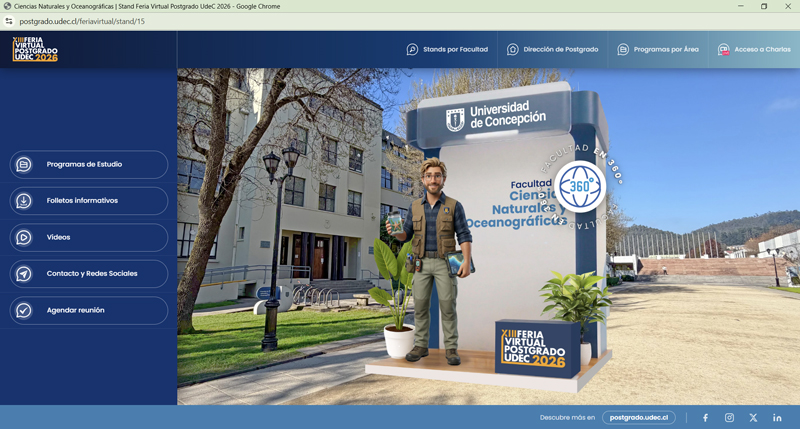The width and height of the screenshot is (800, 429).
Task: Restore the Chrome window size
Action: pos(764,6)
